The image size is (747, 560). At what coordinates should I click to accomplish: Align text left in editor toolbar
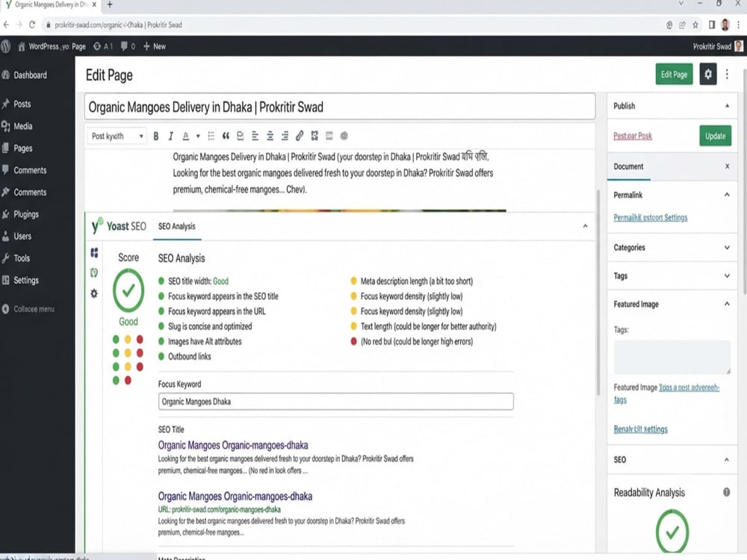255,136
